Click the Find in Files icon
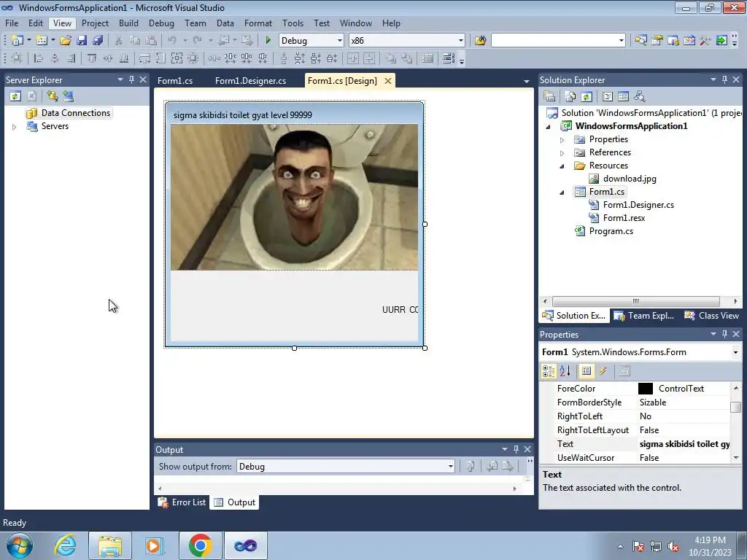Viewport: 747px width, 560px height. (480, 41)
